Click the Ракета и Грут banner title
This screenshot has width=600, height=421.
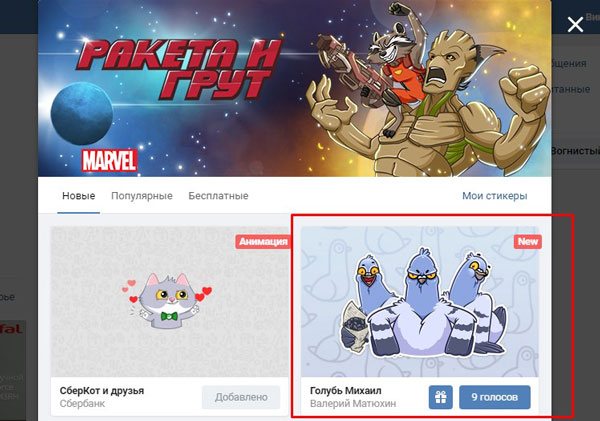tap(179, 68)
